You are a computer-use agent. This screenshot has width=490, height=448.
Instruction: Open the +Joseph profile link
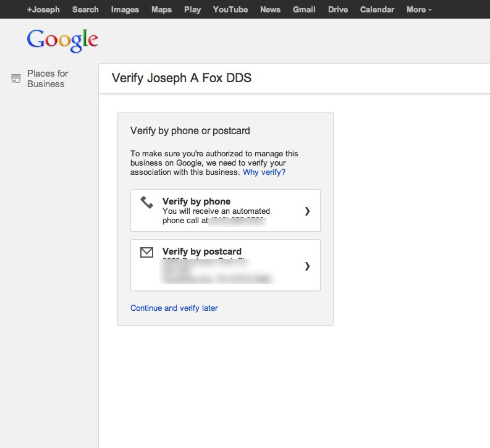click(x=43, y=10)
